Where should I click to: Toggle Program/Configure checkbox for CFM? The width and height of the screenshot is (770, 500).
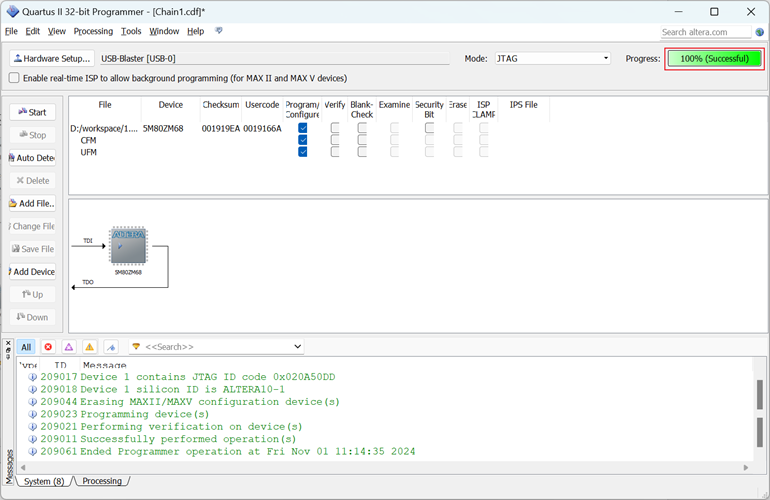coord(303,140)
